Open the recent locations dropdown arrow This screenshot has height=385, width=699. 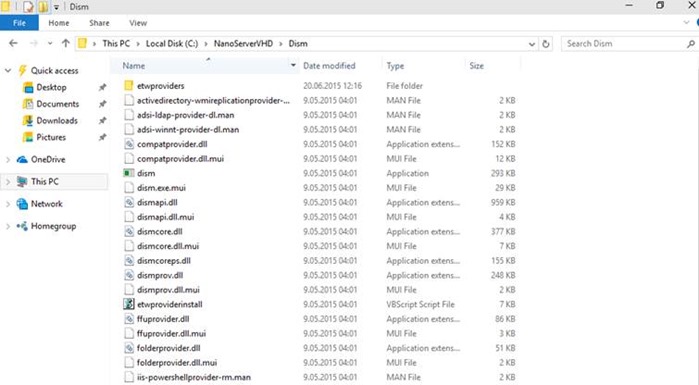point(50,44)
